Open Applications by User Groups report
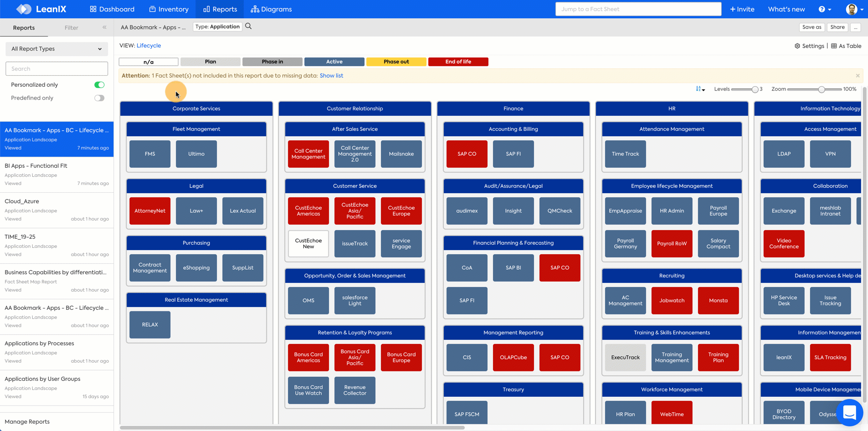The image size is (868, 431). click(56, 388)
